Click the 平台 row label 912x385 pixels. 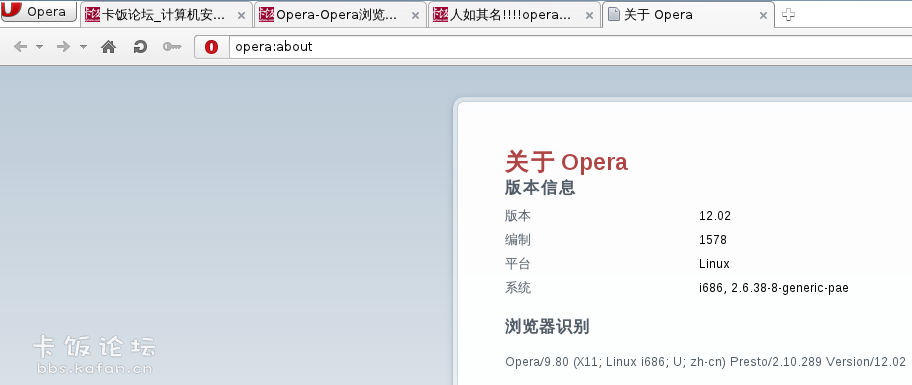point(518,264)
